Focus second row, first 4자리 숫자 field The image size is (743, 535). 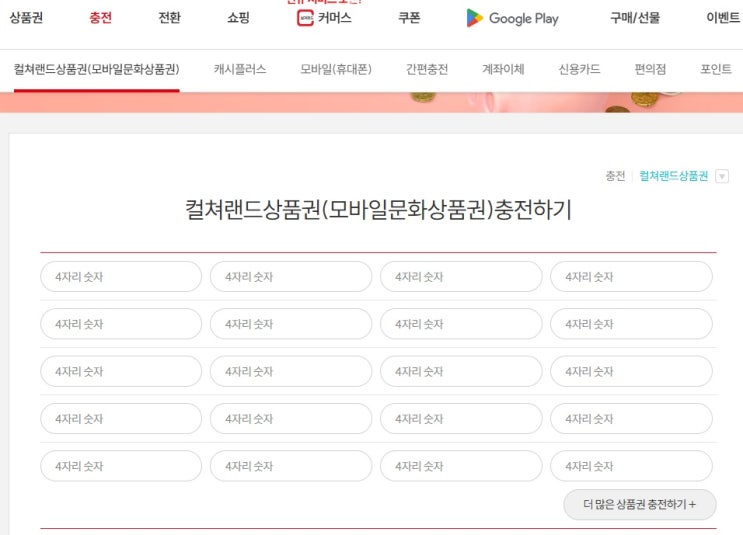(x=121, y=324)
